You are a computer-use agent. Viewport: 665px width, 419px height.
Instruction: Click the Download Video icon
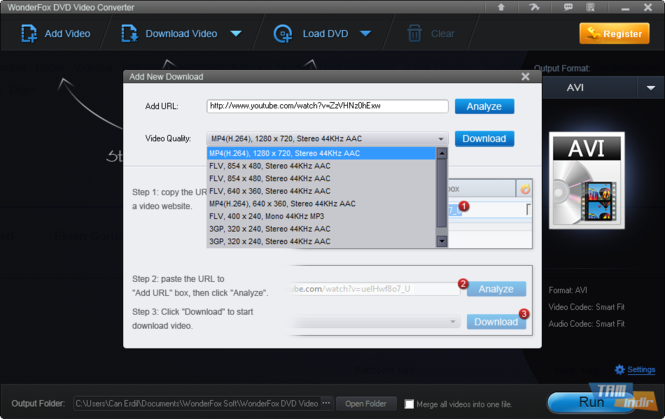pyautogui.click(x=129, y=34)
